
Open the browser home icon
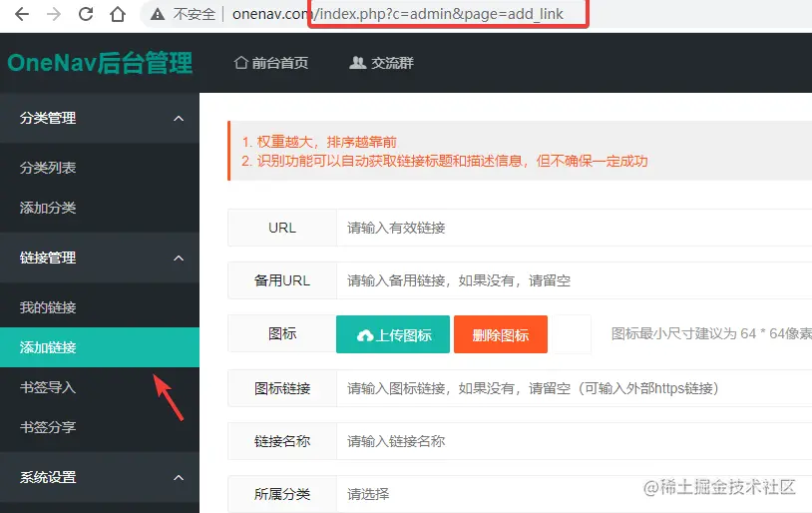click(118, 14)
